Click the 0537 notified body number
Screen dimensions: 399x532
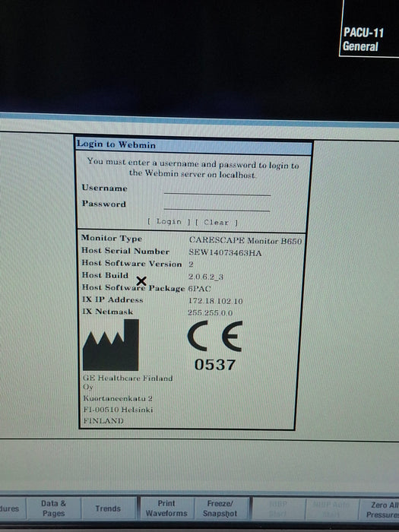215,365
